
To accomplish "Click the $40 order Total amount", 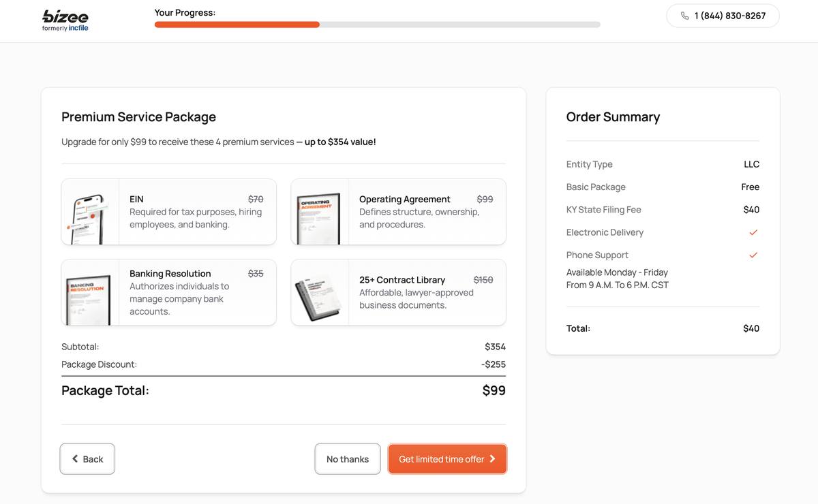I will 751,328.
